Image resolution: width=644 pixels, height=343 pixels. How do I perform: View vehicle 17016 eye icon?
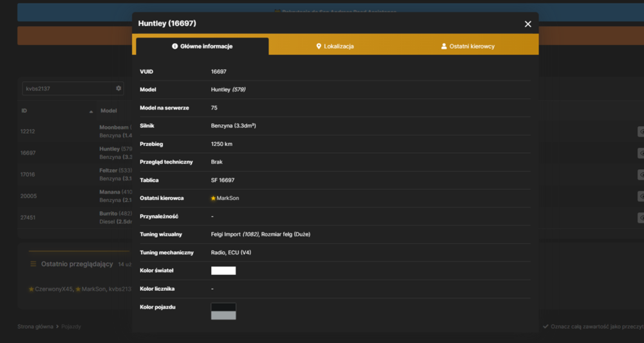pos(641,175)
